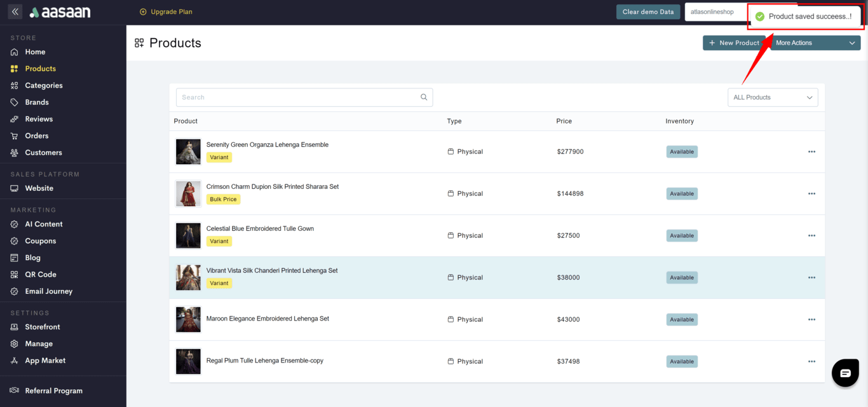
Task: Expand the More Actions dropdown
Action: (815, 43)
